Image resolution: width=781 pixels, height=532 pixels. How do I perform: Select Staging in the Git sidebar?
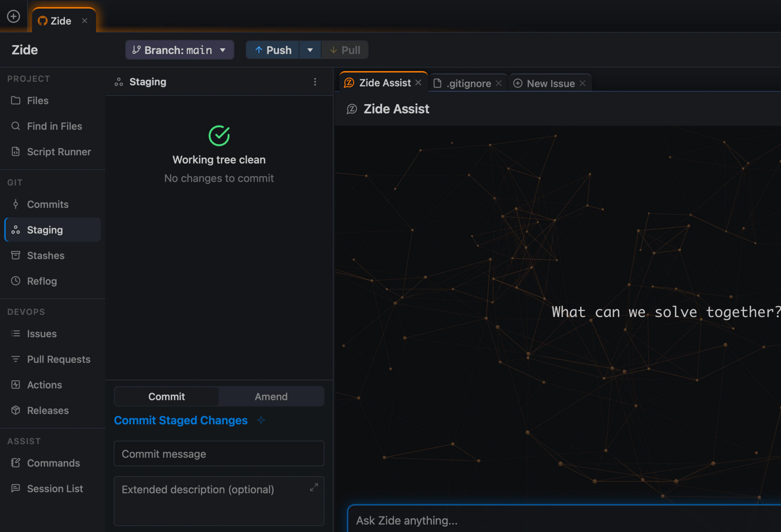pyautogui.click(x=52, y=230)
